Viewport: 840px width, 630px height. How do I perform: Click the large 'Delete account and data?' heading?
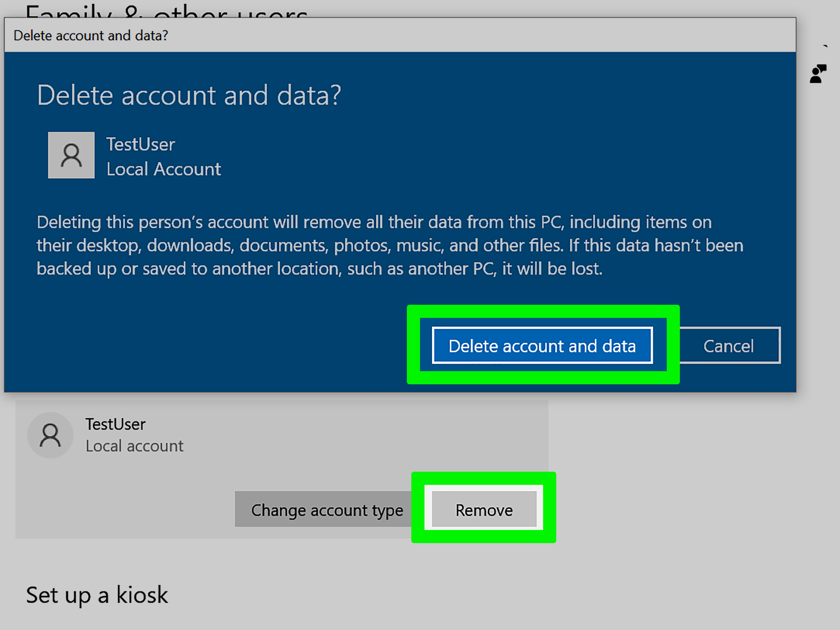coord(189,95)
